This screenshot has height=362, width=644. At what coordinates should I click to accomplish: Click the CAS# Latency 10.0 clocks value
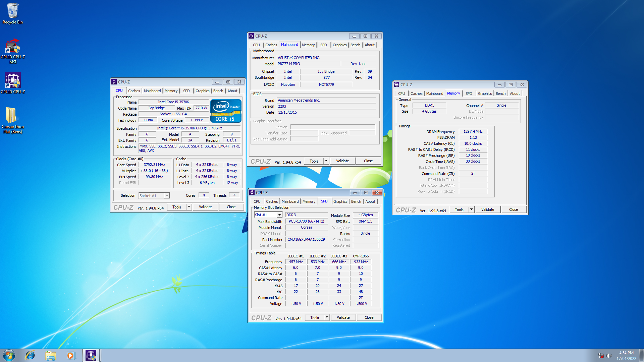click(473, 144)
